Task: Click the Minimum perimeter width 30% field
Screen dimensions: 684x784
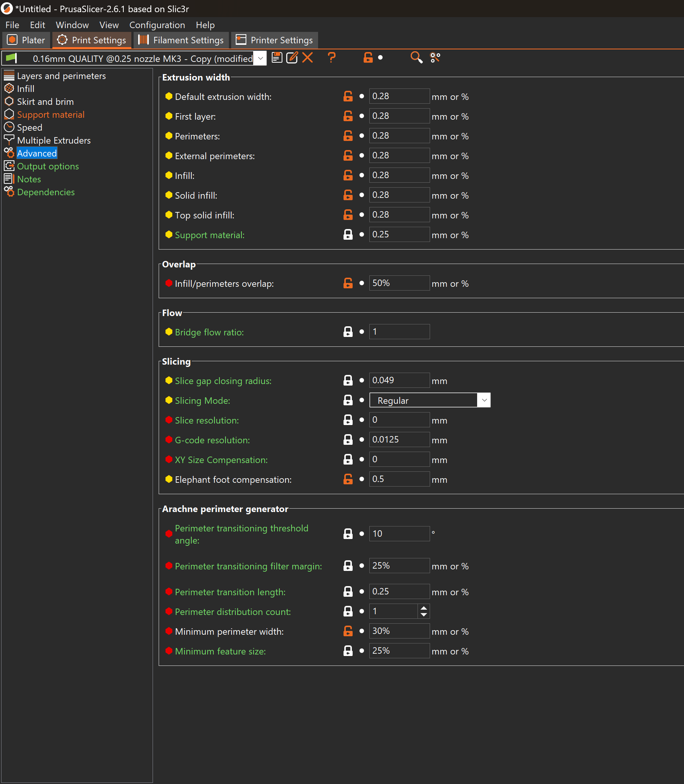Action: coord(399,631)
